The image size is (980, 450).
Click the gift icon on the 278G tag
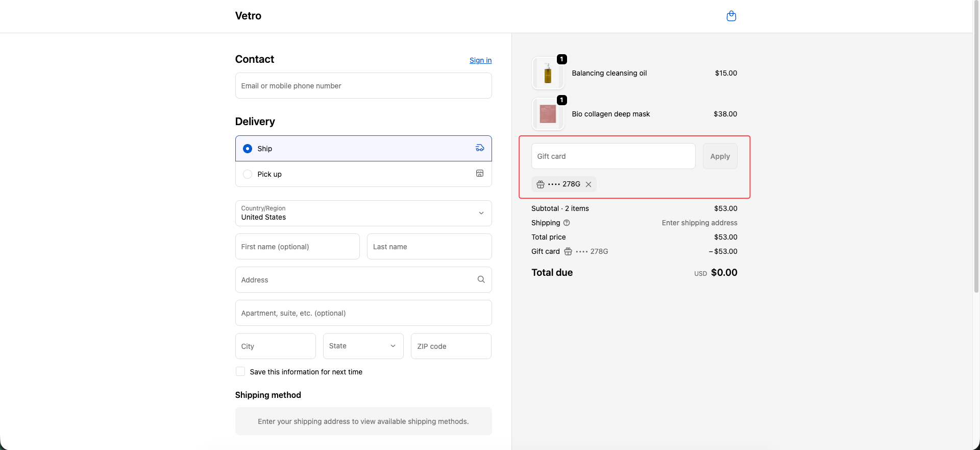coord(541,184)
